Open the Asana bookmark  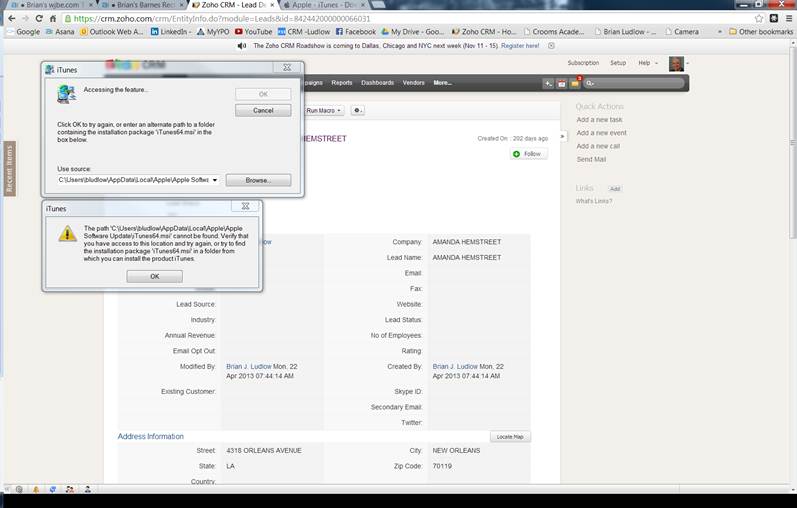pyautogui.click(x=60, y=32)
